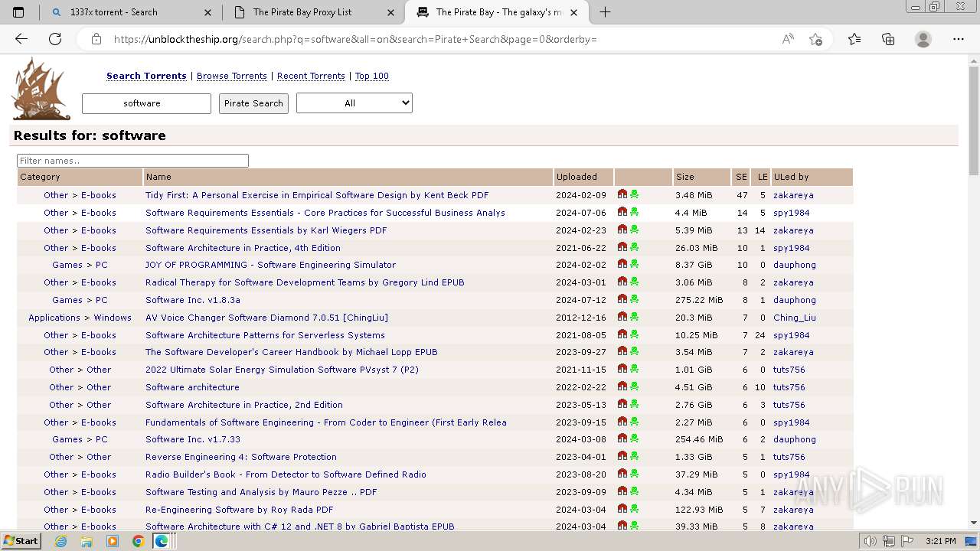Click green skull for Software architecture row
980x551 pixels.
click(634, 386)
